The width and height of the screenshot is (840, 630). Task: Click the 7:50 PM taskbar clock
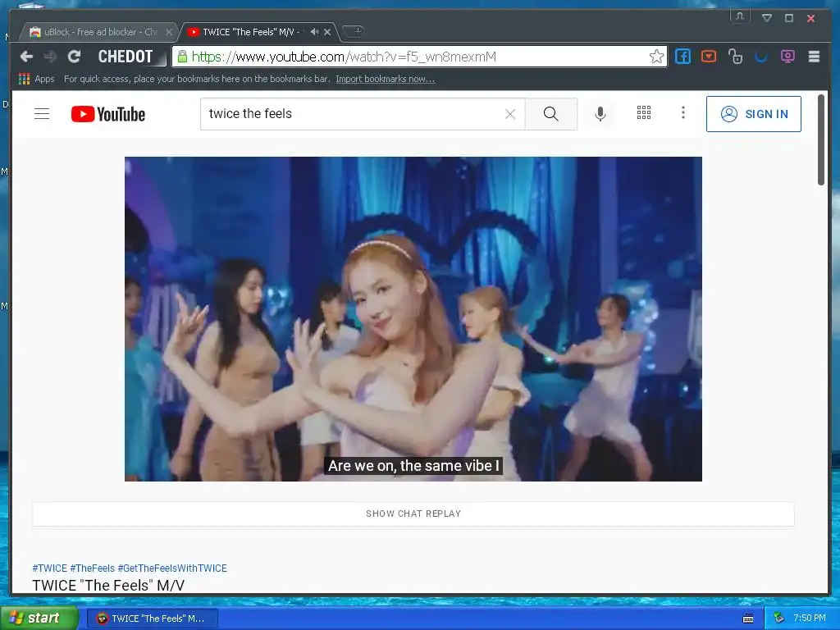(810, 619)
